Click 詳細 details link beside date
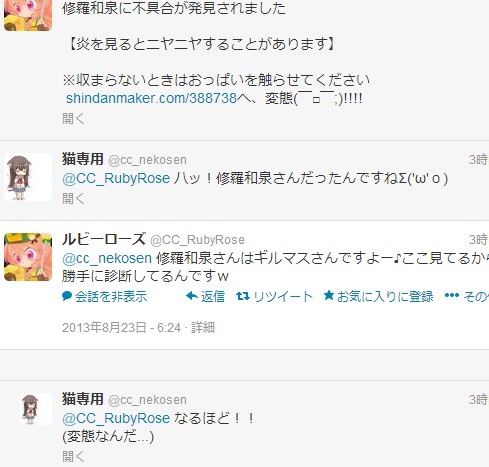 point(203,328)
